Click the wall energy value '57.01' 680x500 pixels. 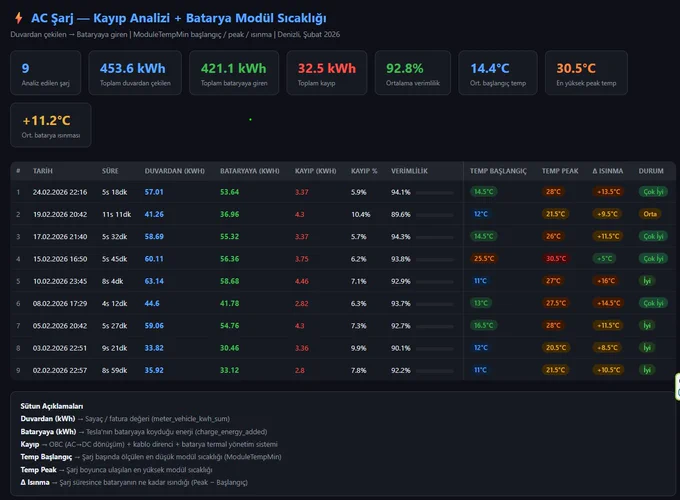tap(154, 192)
